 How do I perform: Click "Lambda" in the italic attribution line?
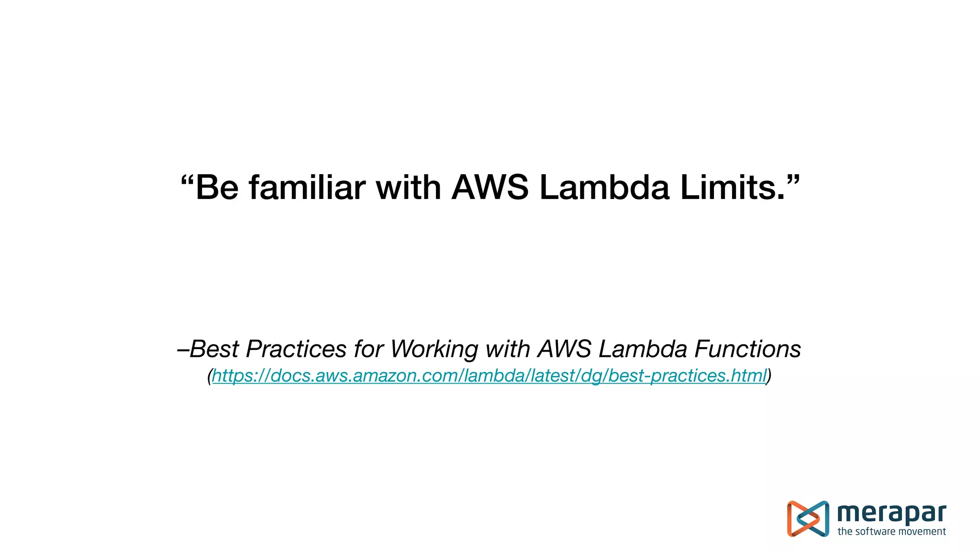643,349
